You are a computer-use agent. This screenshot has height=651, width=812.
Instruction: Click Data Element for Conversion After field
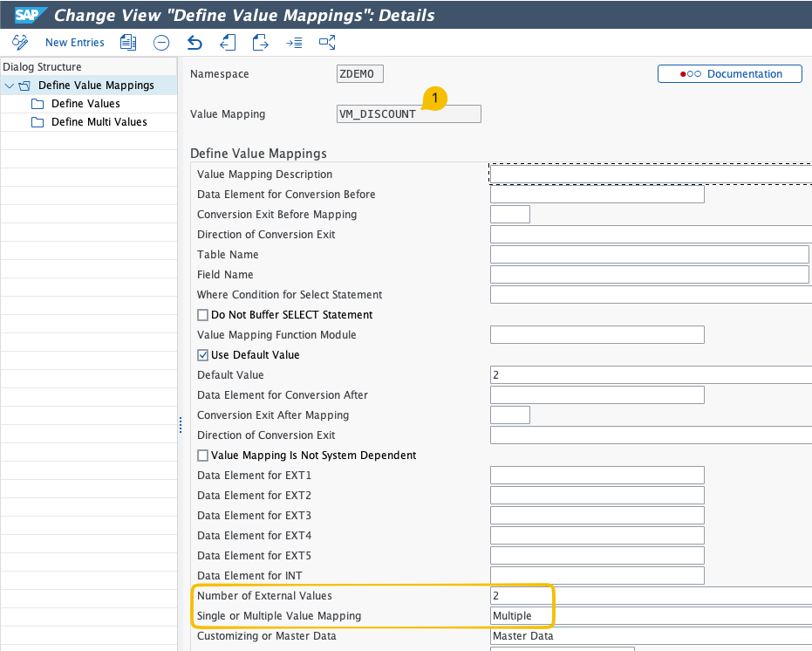[x=597, y=395]
